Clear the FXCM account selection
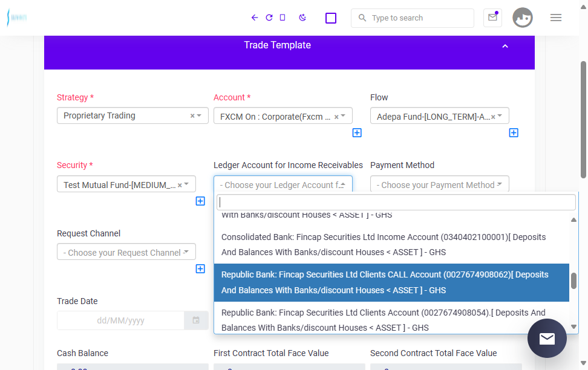Screen dimensions: 588x370 (336, 117)
